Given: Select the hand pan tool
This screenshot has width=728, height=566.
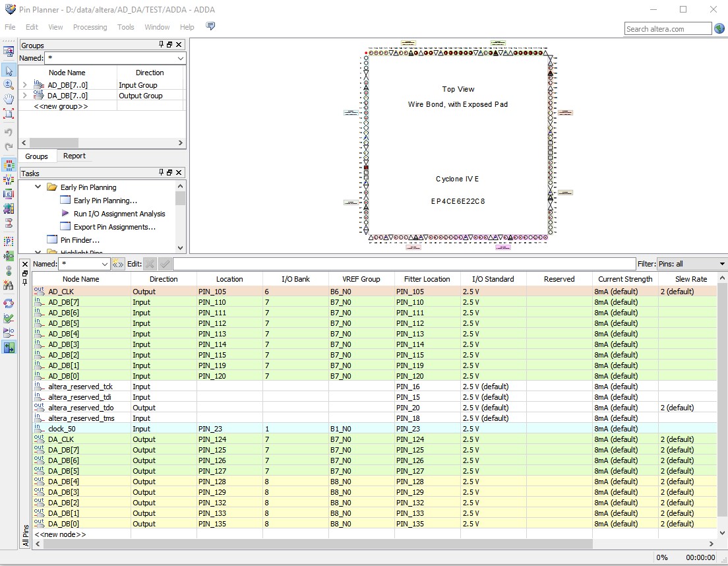Looking at the screenshot, I should pyautogui.click(x=9, y=99).
